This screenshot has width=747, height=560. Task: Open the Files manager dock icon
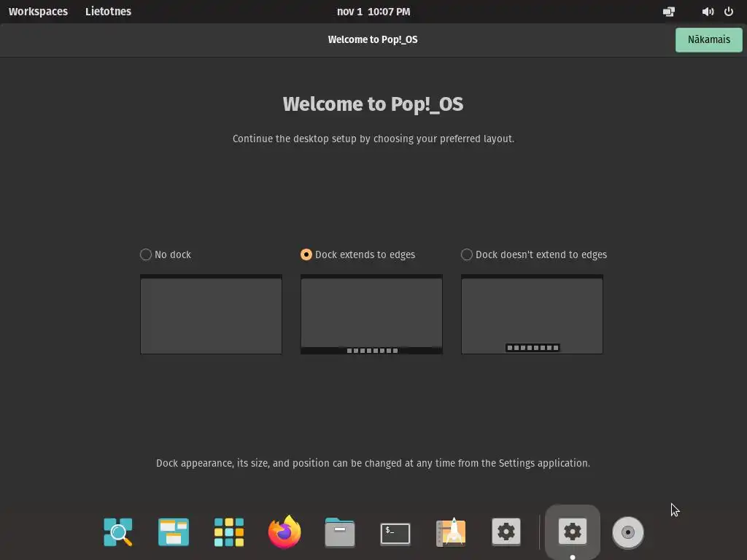340,532
